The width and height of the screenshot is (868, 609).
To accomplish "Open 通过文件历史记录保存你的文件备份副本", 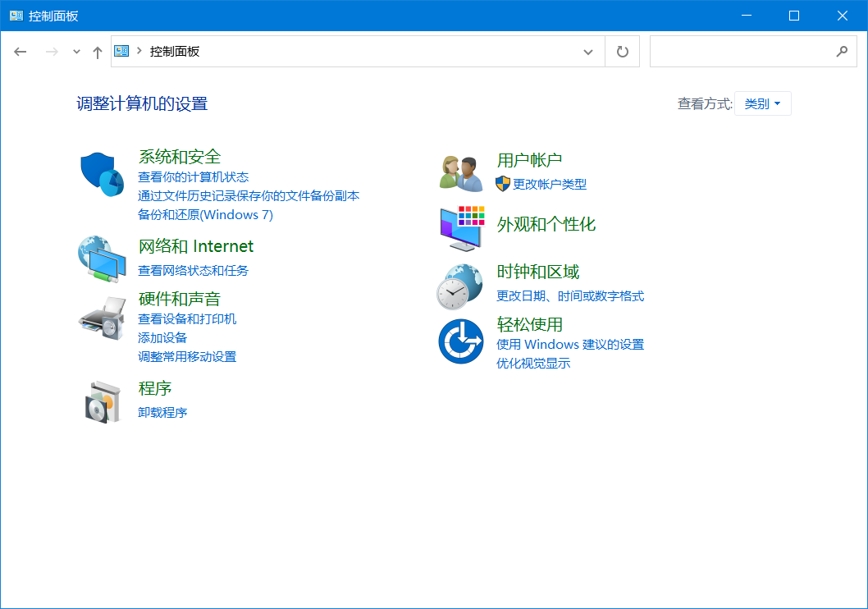I will (x=249, y=196).
